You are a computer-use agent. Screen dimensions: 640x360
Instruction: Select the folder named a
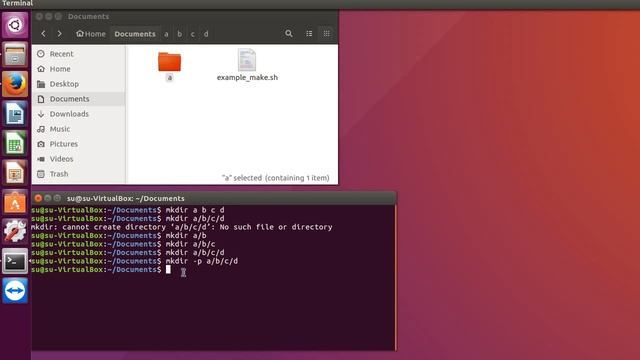click(x=169, y=66)
